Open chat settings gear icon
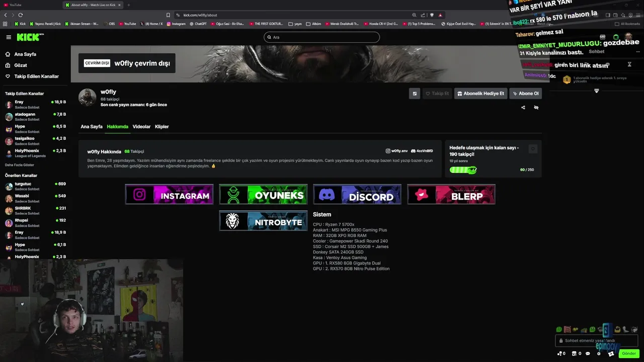The width and height of the screenshot is (644, 362). pos(599,353)
